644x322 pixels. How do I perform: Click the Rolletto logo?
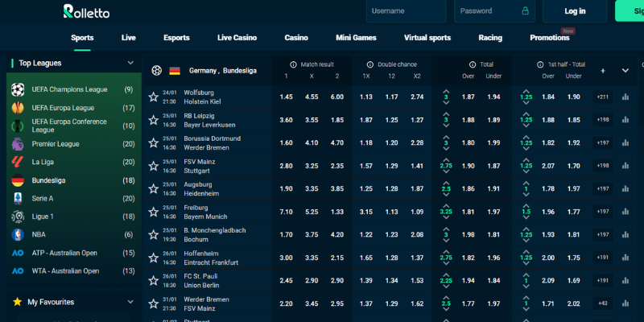pos(86,11)
